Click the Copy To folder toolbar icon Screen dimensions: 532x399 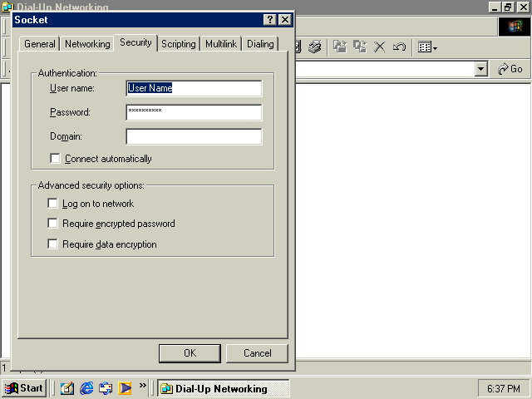coord(360,47)
